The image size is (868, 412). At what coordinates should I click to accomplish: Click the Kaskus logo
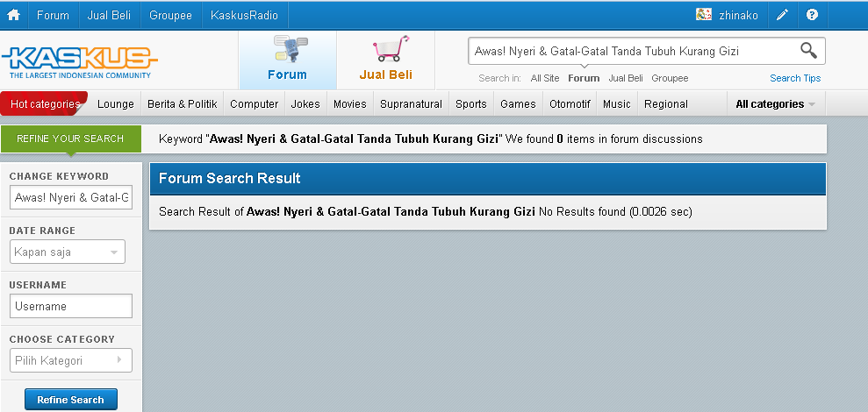coord(80,62)
